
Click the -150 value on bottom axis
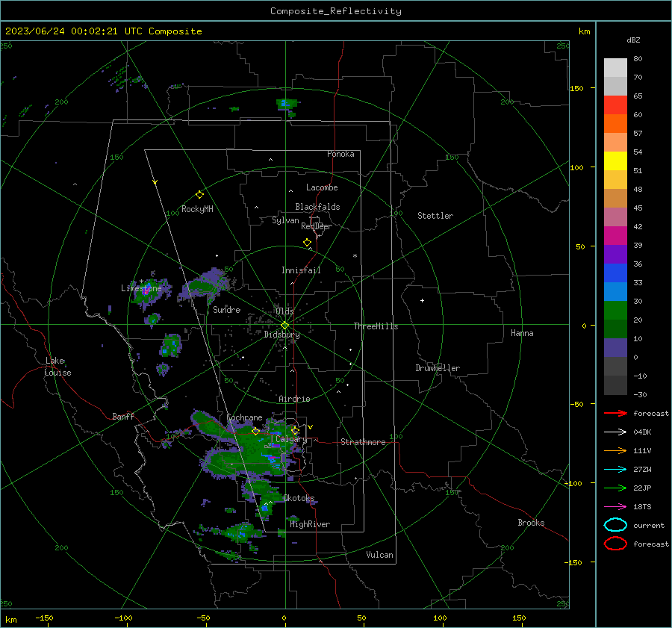coord(44,618)
